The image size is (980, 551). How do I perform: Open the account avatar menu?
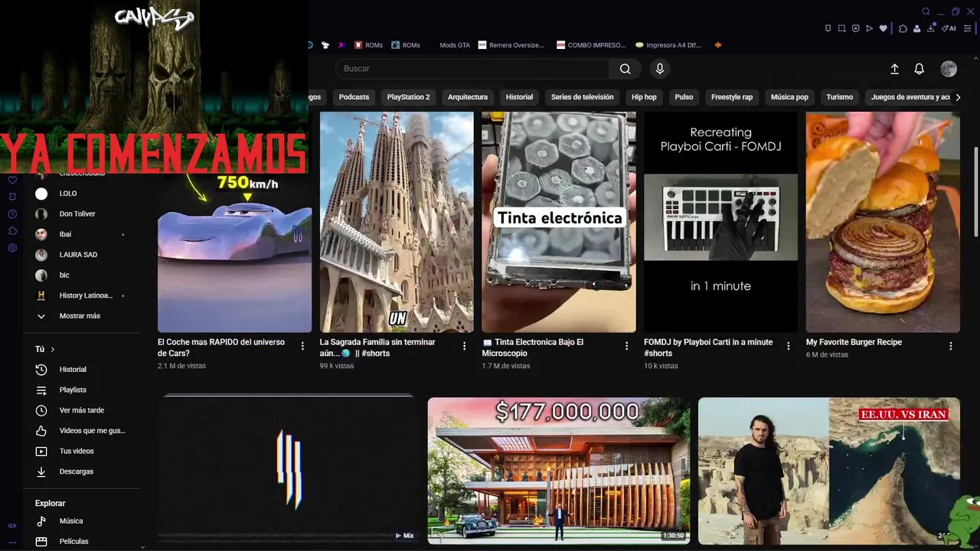(x=949, y=69)
